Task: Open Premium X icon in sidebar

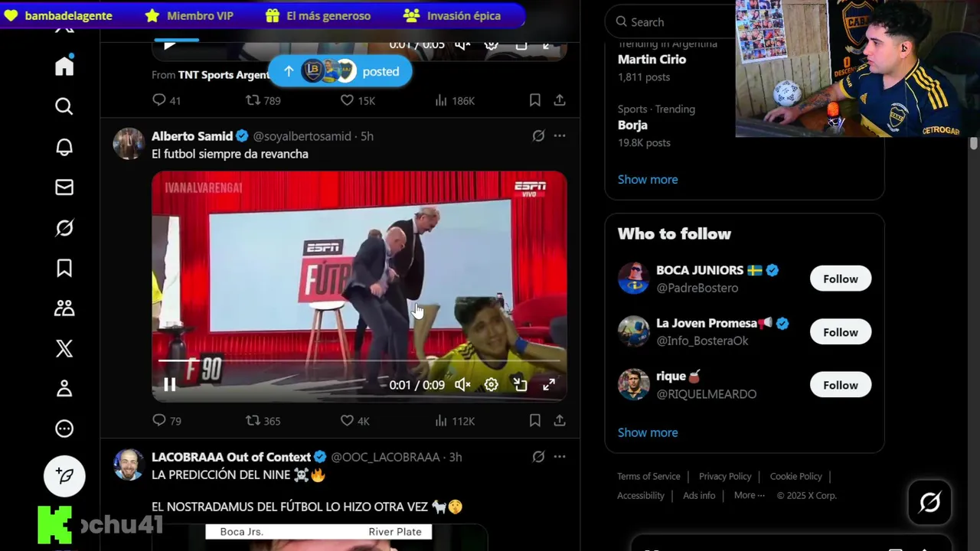Action: 64,348
